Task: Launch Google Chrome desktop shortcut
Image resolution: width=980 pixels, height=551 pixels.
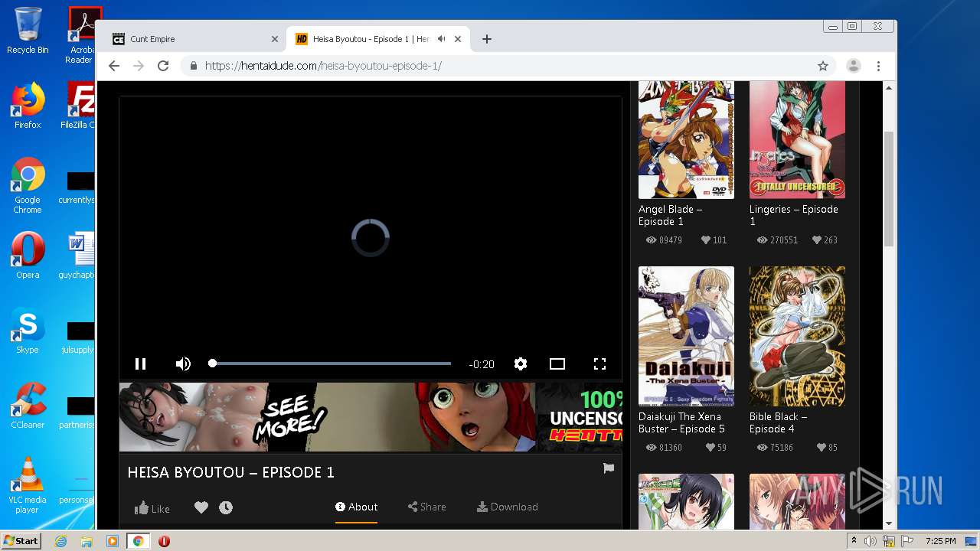Action: coord(28,186)
